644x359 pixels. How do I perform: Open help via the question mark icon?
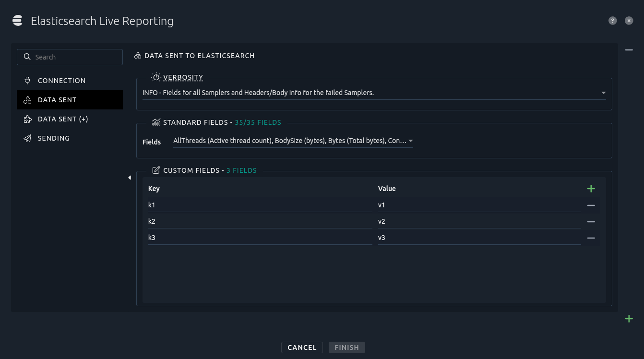pyautogui.click(x=612, y=21)
